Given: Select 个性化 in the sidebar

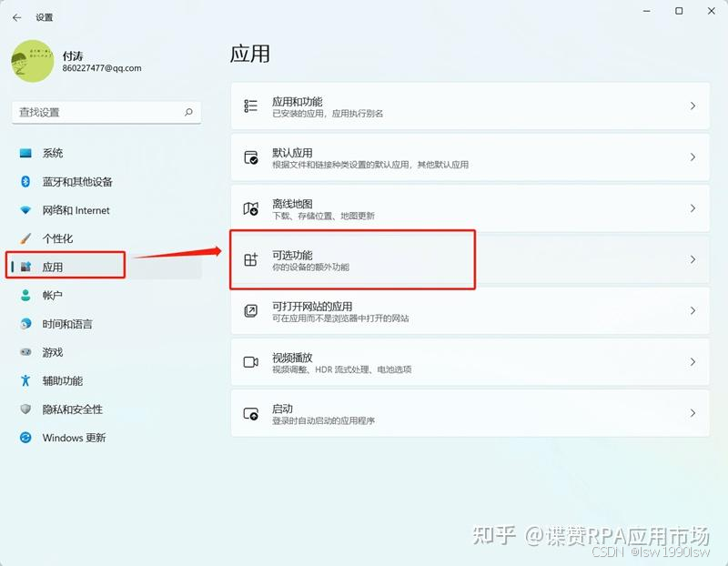Looking at the screenshot, I should tap(106, 238).
